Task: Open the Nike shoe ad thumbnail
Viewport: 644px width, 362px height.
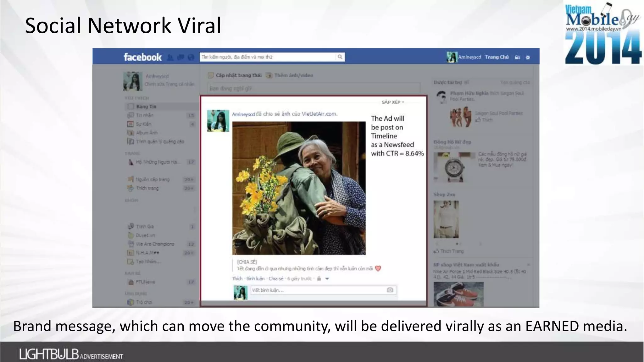Action: pos(458,294)
